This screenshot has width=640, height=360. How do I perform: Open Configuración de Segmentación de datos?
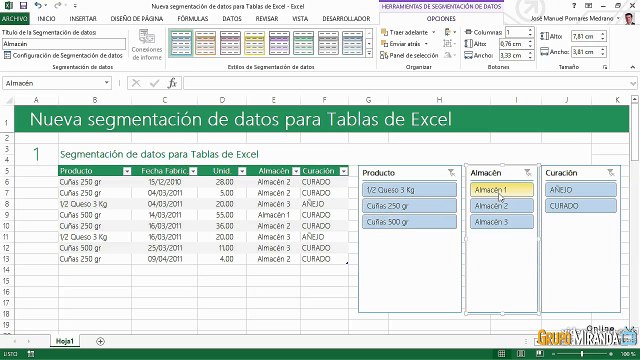pos(63,55)
